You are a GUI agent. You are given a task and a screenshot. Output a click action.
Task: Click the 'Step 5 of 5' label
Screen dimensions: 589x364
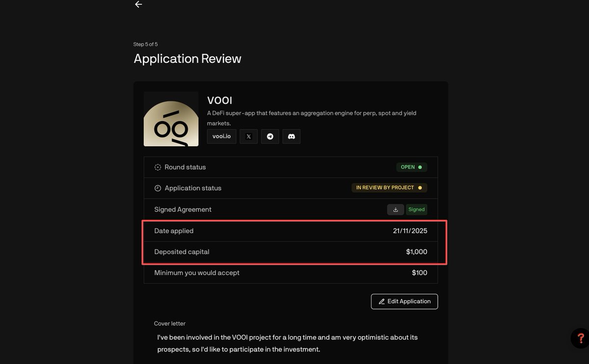point(146,44)
